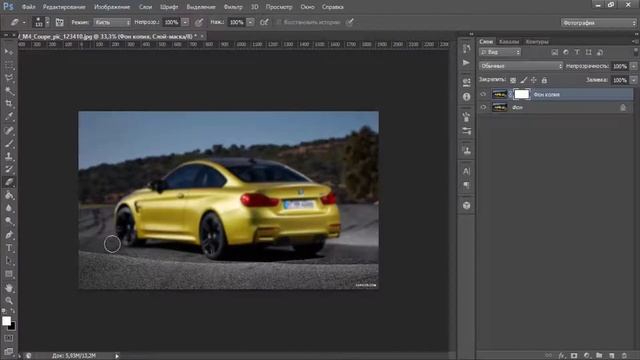Open the Character panel icon
The width and height of the screenshot is (640, 360).
pyautogui.click(x=467, y=171)
